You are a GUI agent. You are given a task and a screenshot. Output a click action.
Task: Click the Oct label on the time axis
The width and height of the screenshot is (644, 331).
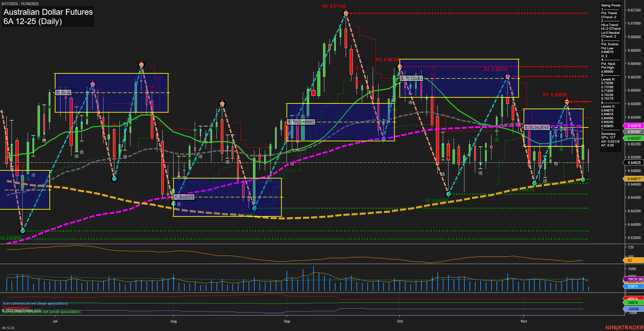pyautogui.click(x=400, y=321)
